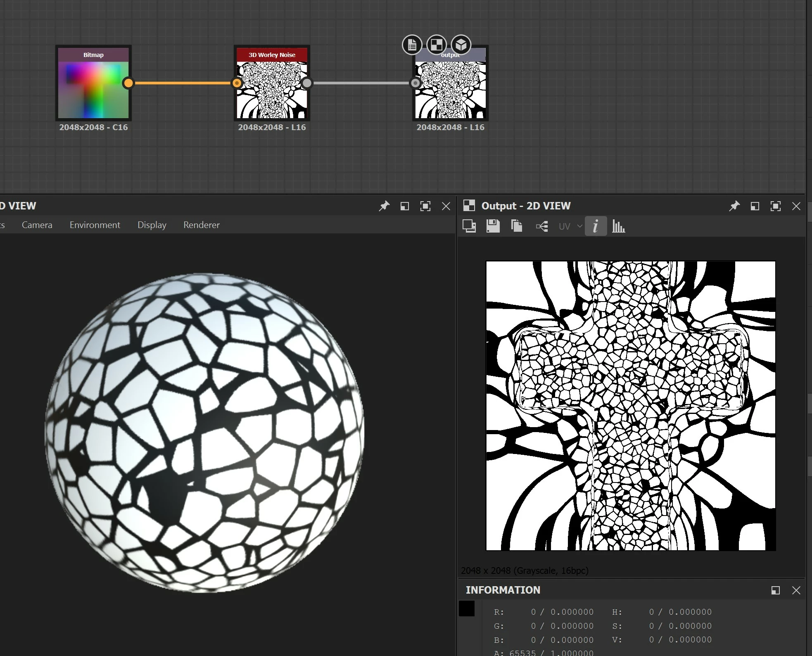Click the cube 3D view icon above output node

point(461,45)
